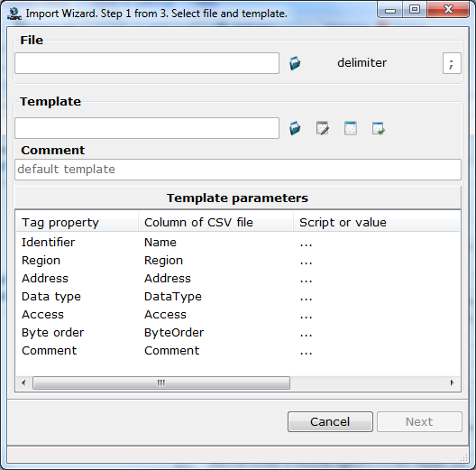Click the Next button
Image resolution: width=476 pixels, height=470 pixels.
click(x=419, y=421)
